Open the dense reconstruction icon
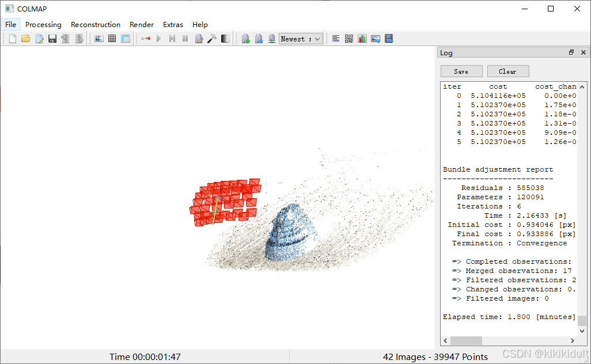591x364 pixels. point(225,39)
